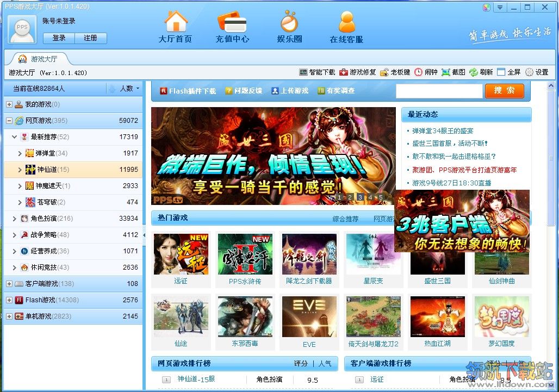Open news 盛世三国首服,活动不断
Image resolution: width=559 pixels, height=392 pixels.
tap(450, 144)
